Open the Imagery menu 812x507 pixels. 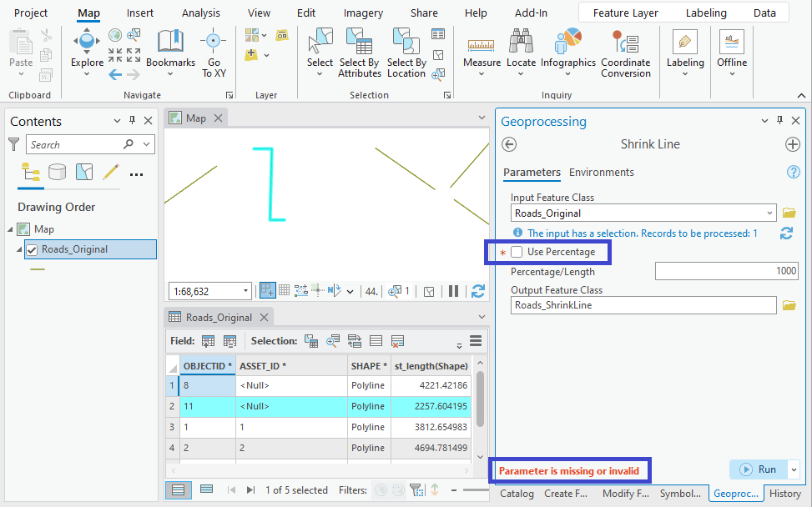pos(362,13)
